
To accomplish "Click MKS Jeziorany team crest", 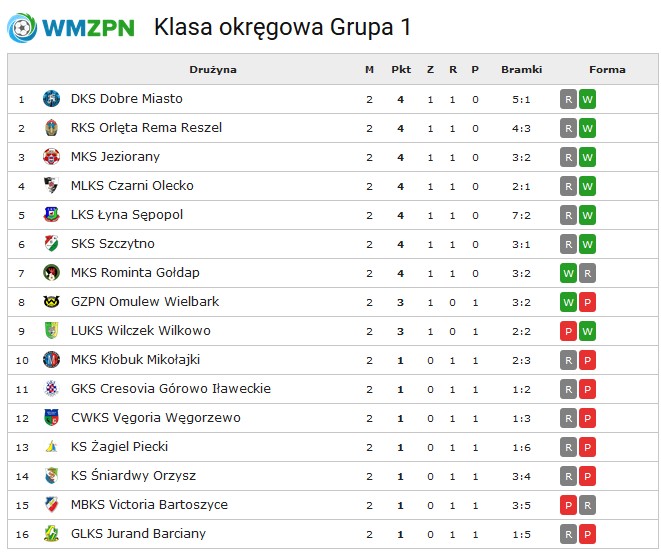I will [51, 156].
